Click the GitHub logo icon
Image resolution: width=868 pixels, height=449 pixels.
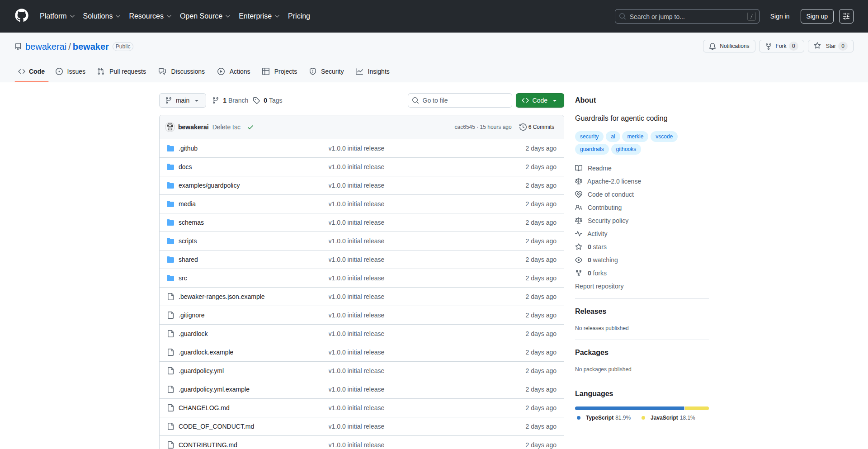[22, 16]
